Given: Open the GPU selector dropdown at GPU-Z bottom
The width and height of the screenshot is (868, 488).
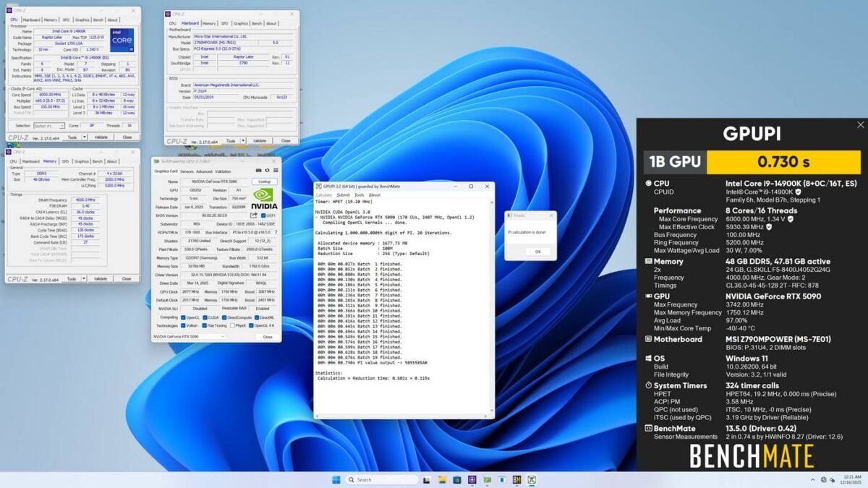Looking at the screenshot, I should (x=224, y=336).
